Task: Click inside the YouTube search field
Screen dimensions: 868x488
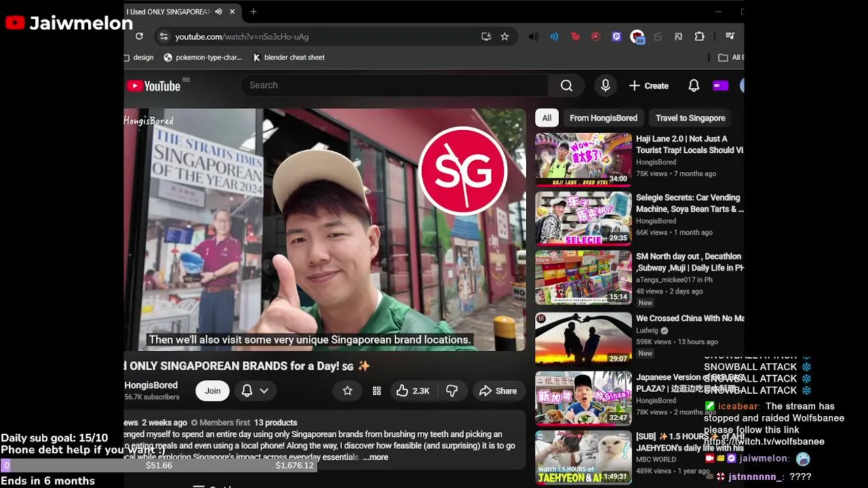Action: 395,85
